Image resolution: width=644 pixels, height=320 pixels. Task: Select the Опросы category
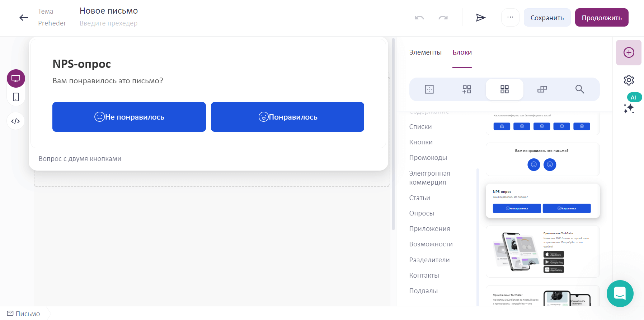tap(422, 213)
